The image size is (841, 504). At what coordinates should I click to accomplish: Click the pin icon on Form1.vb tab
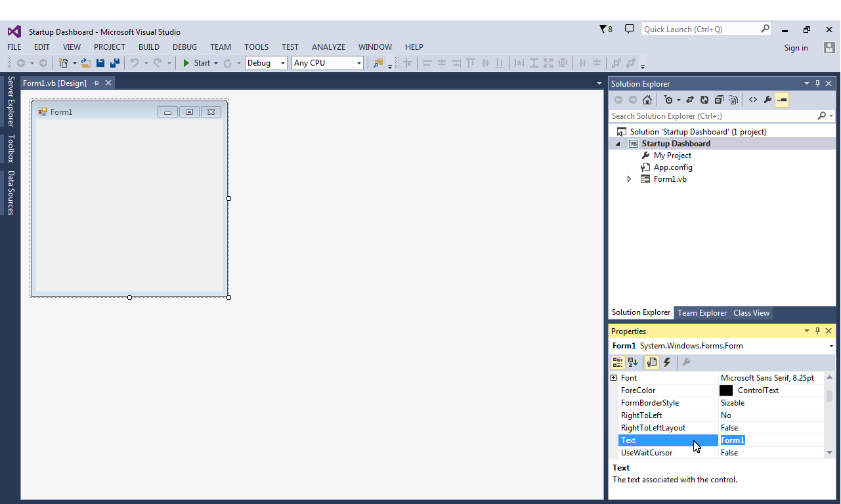[96, 83]
